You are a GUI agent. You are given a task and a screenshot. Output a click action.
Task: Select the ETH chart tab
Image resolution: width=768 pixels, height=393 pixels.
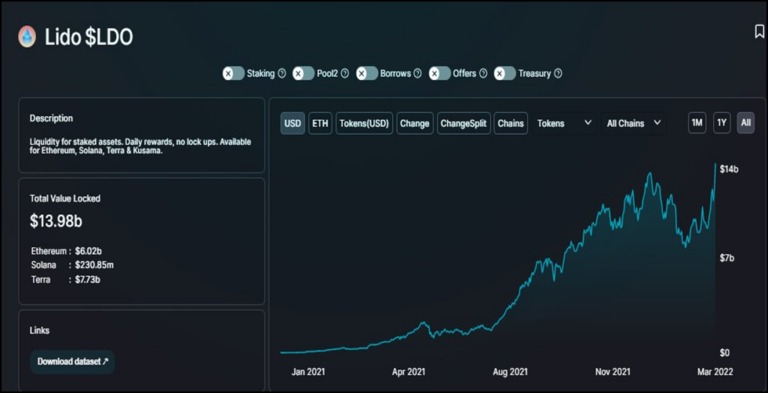pos(320,123)
